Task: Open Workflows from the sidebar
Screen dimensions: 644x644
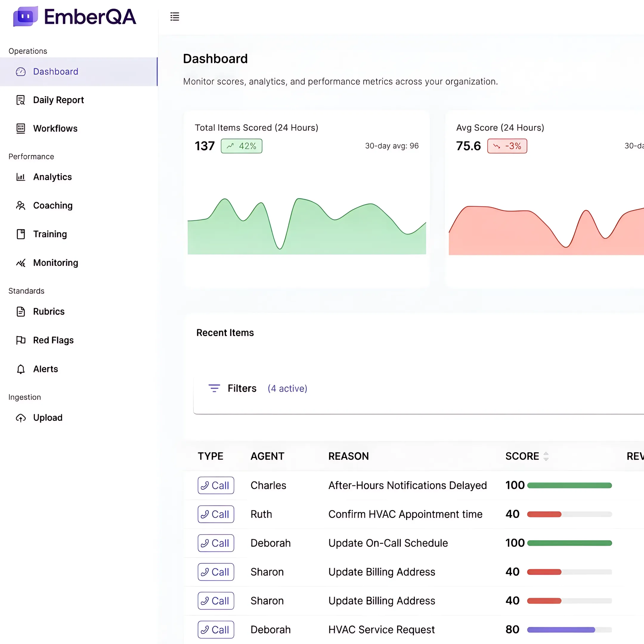Action: tap(79, 128)
